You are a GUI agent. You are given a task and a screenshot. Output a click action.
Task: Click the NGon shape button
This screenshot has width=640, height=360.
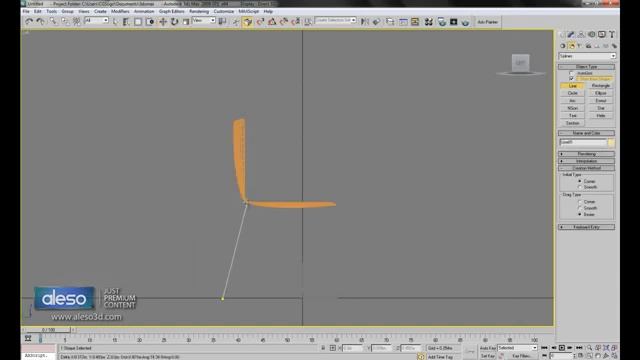click(573, 108)
